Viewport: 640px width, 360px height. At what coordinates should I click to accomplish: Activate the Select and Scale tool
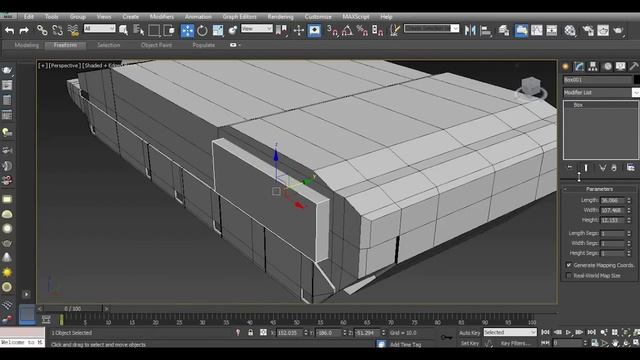coord(218,30)
